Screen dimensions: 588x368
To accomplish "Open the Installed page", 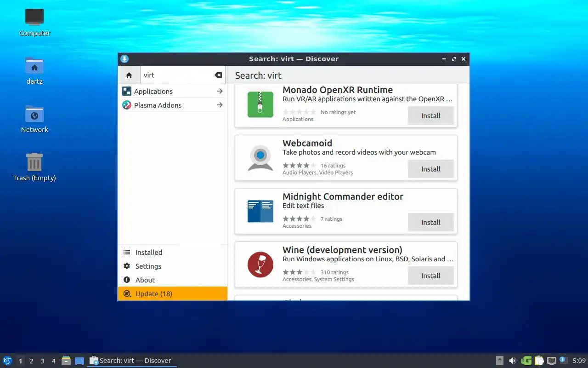I will pos(173,253).
